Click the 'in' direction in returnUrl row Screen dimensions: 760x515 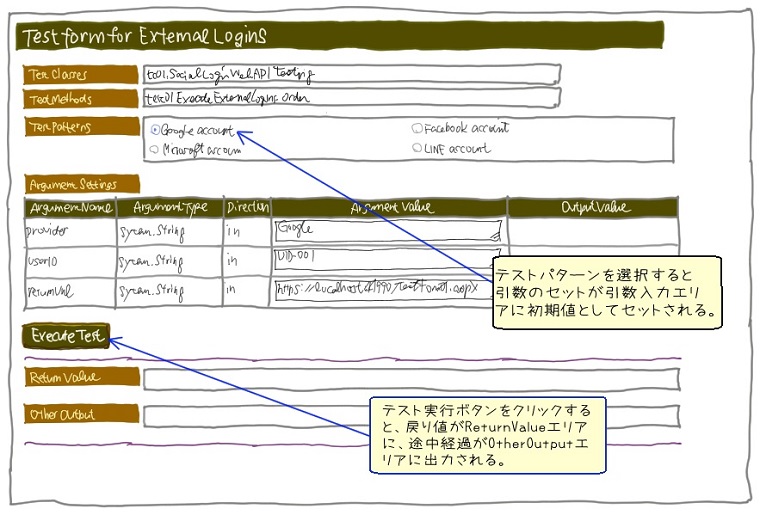coord(231,289)
